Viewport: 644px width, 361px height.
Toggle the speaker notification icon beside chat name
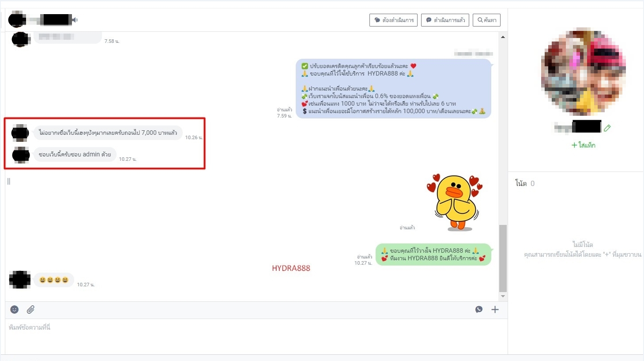point(75,20)
